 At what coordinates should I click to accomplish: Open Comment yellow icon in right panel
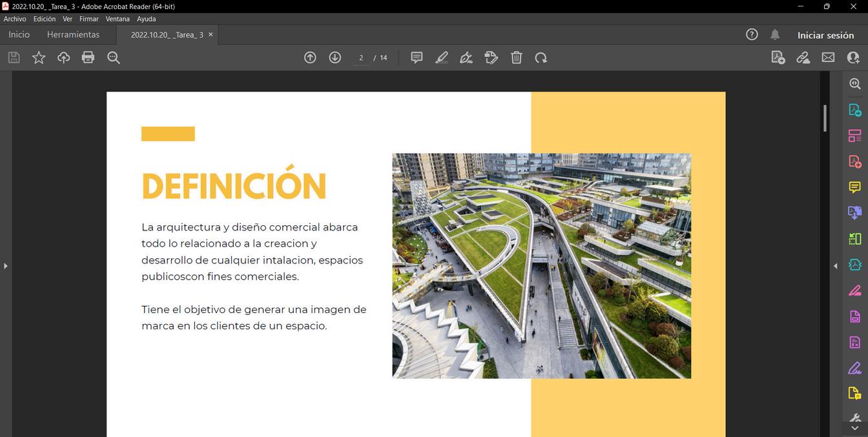coord(855,187)
